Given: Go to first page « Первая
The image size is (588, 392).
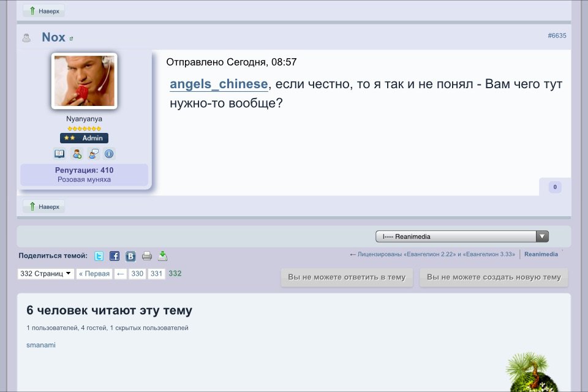Looking at the screenshot, I should [x=94, y=273].
